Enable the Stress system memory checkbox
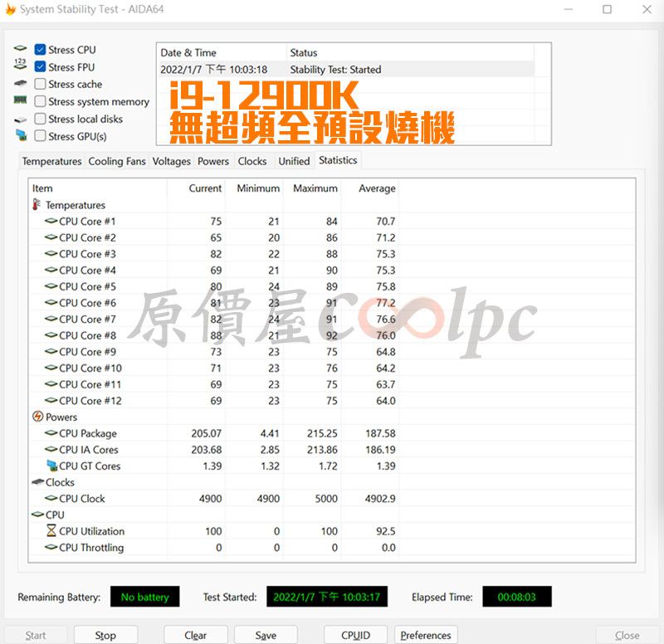 (x=40, y=101)
